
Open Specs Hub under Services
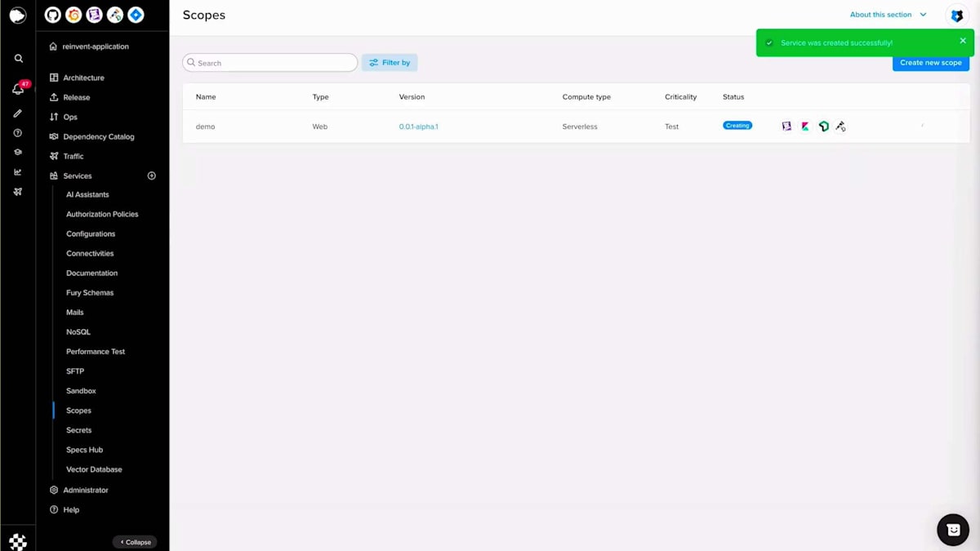coord(84,450)
